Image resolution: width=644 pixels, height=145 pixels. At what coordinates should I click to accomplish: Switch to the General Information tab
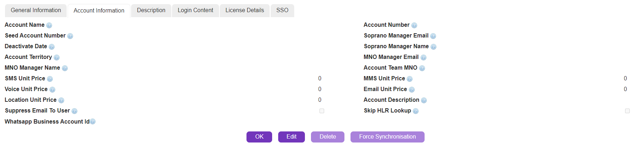coord(36,10)
